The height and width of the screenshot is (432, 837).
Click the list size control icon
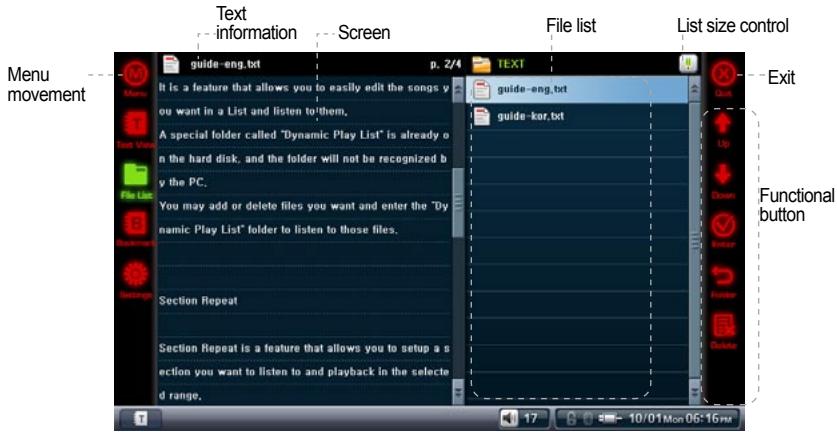[x=689, y=64]
